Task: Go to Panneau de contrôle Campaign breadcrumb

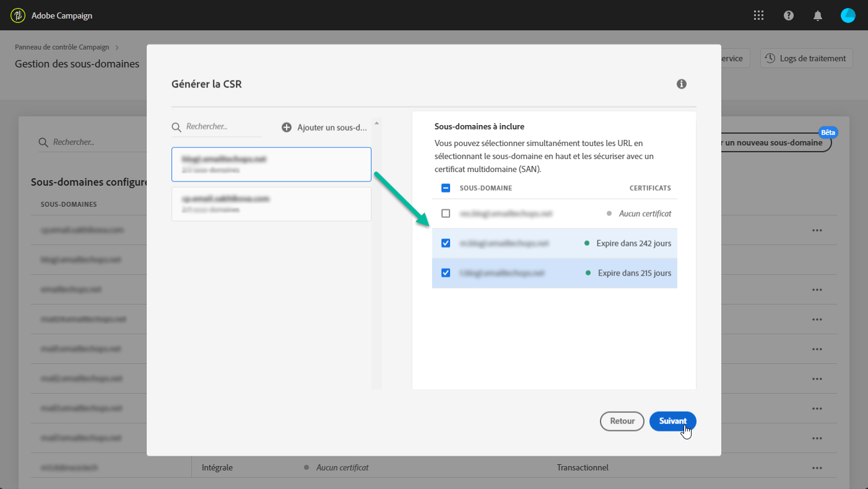Action: (62, 47)
